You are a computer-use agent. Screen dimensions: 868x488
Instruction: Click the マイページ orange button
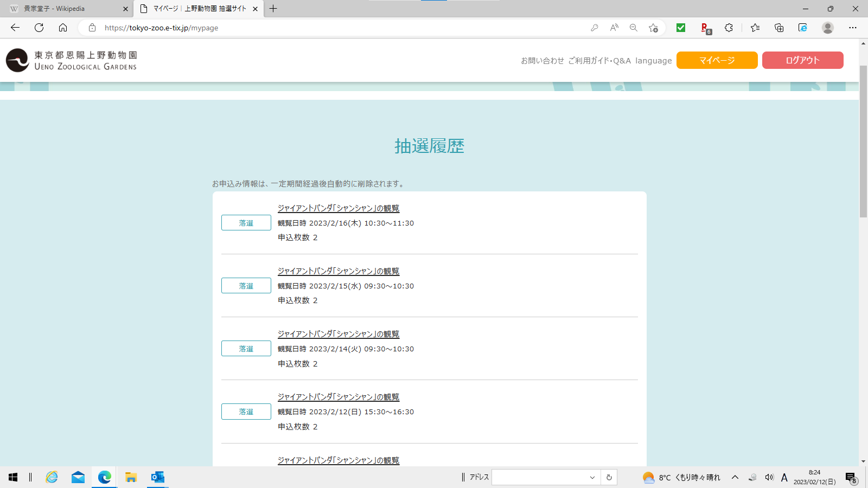tap(717, 60)
